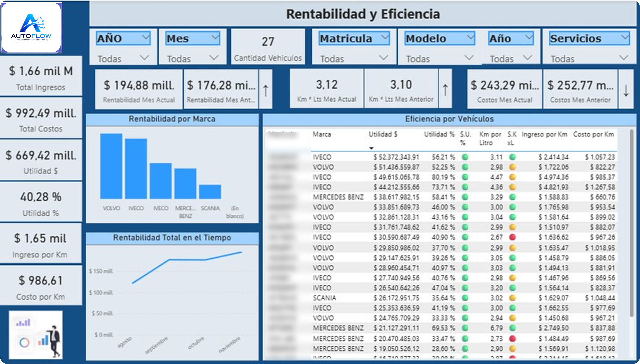Click the MERCEDES BENZ bar in chart
The image size is (640, 364).
tap(185, 184)
